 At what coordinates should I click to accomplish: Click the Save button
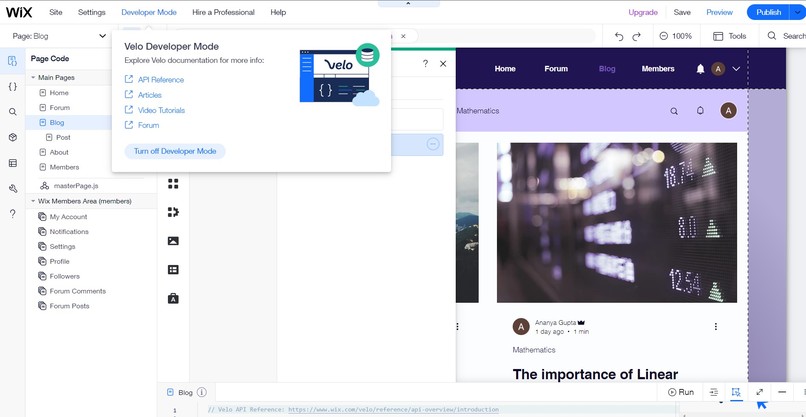coord(682,12)
